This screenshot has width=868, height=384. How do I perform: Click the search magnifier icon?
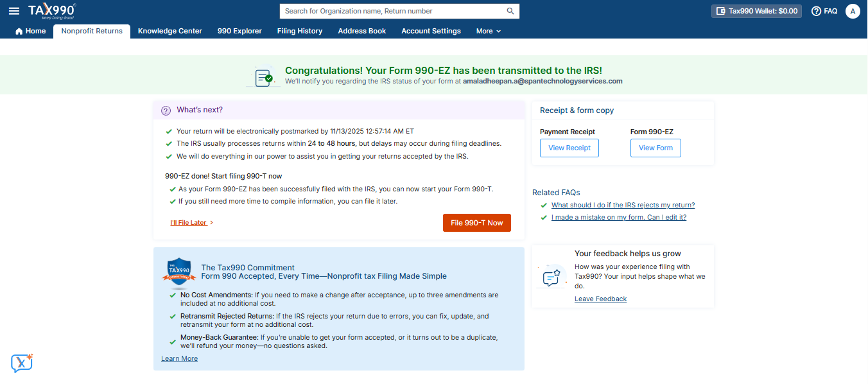point(510,11)
